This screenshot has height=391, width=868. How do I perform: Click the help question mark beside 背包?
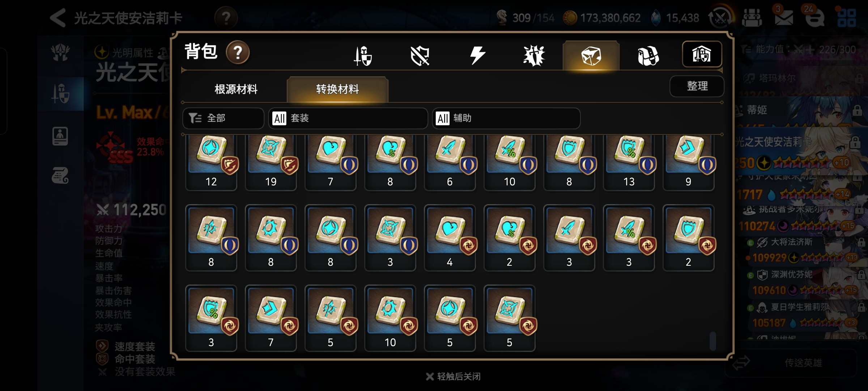tap(238, 52)
